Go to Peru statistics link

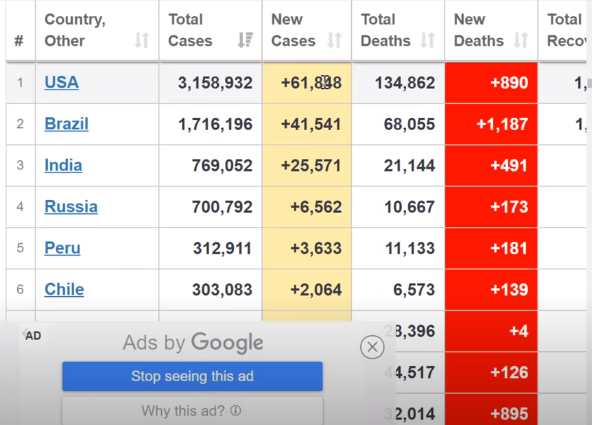62,248
